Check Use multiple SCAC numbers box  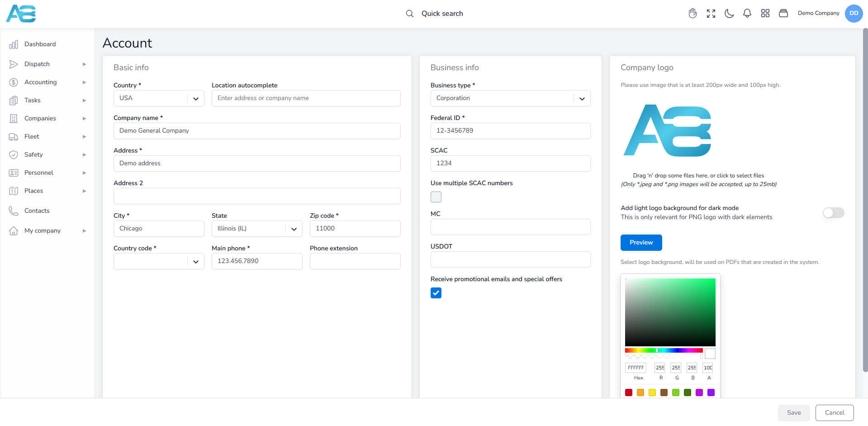436,197
